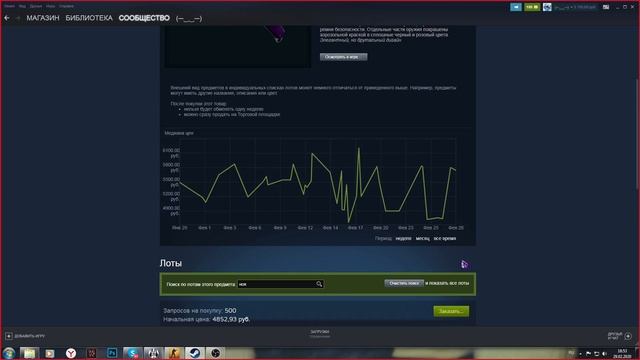The width and height of the screenshot is (640, 360).
Task: Launch Yandex Browser from the taskbar
Action: (x=71, y=353)
